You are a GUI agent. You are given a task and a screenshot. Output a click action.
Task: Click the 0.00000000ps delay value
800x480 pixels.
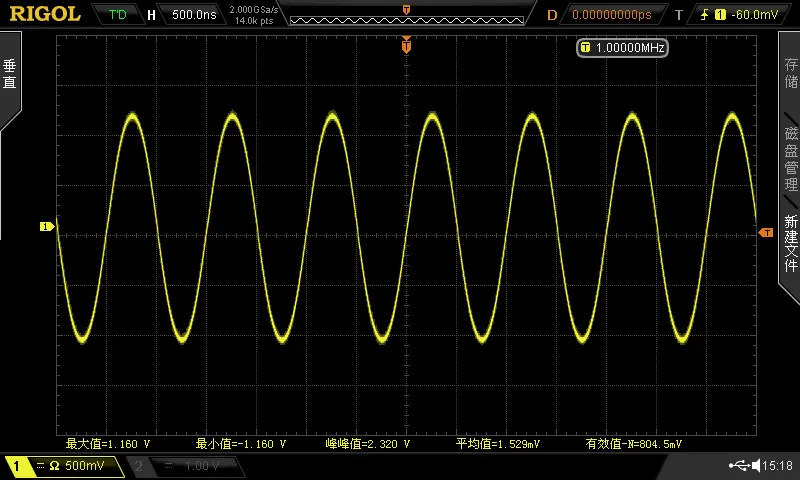(x=612, y=15)
